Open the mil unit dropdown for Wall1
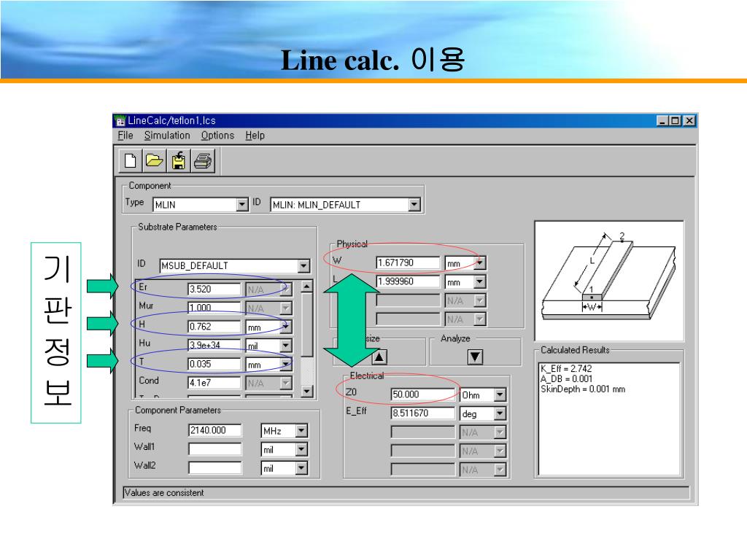The width and height of the screenshot is (747, 560). tap(301, 449)
